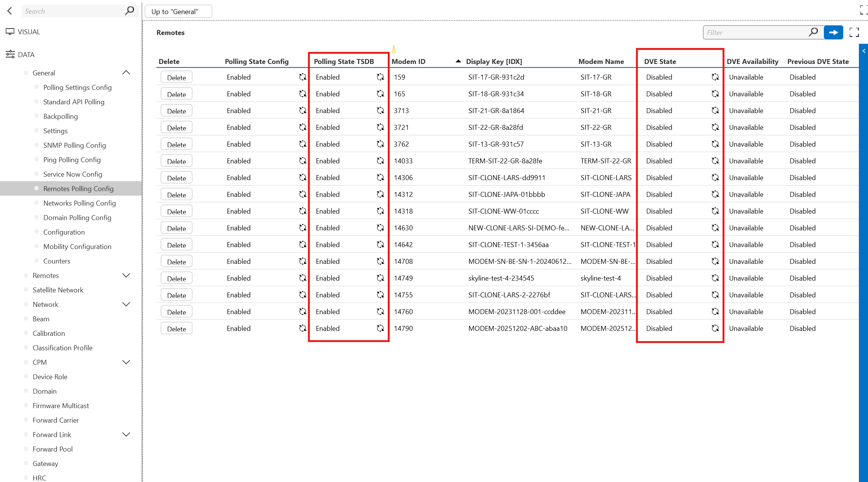
Task: Open Classification Profile item
Action: coord(62,348)
